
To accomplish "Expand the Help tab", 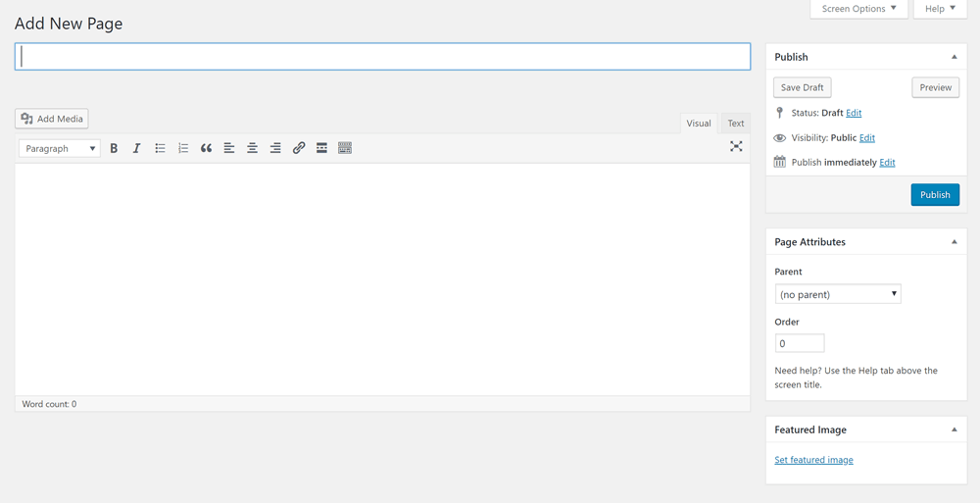I will [940, 9].
